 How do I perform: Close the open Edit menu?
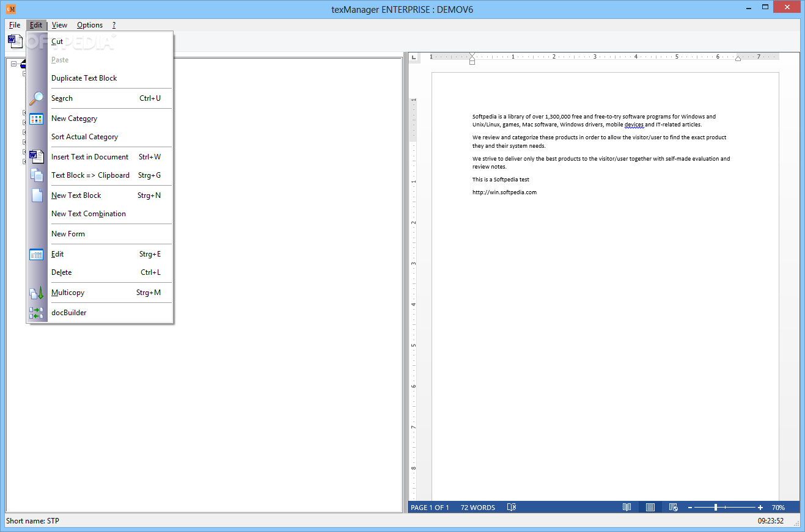(36, 25)
